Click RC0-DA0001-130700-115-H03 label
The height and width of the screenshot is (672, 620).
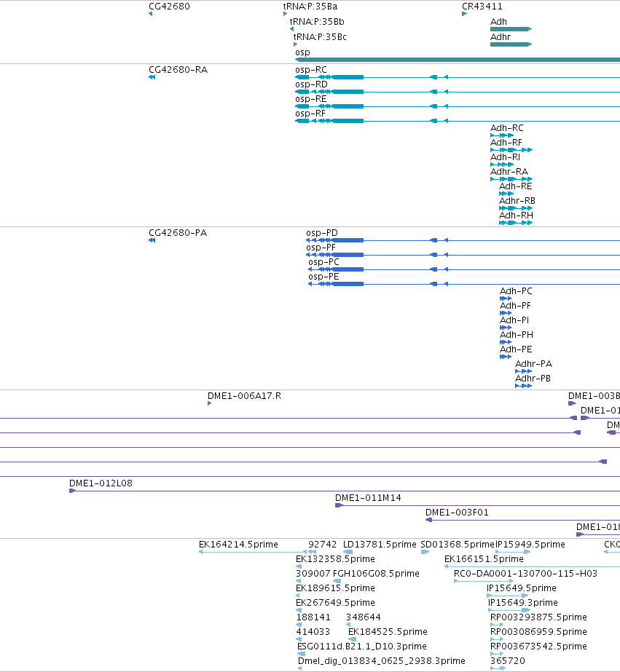[x=526, y=574]
